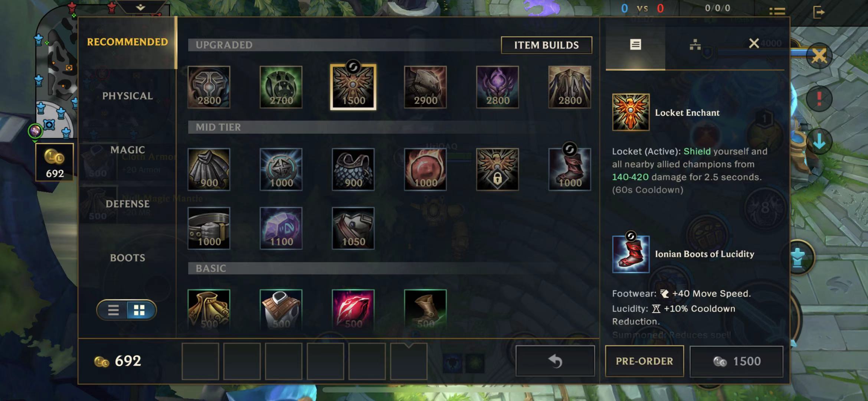Choose the purple 1100 gold gem item
868x401 pixels.
coord(281,228)
